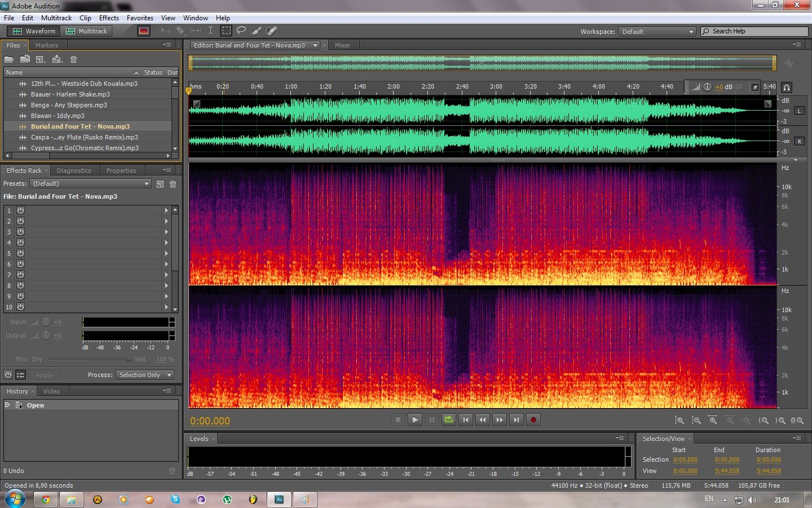
Task: Adjust the HUD volume knob
Action: click(707, 87)
